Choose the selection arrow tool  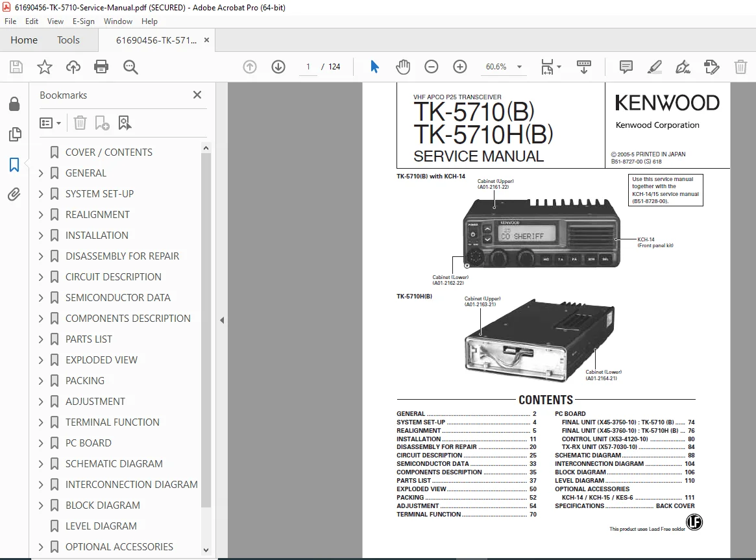tap(374, 67)
